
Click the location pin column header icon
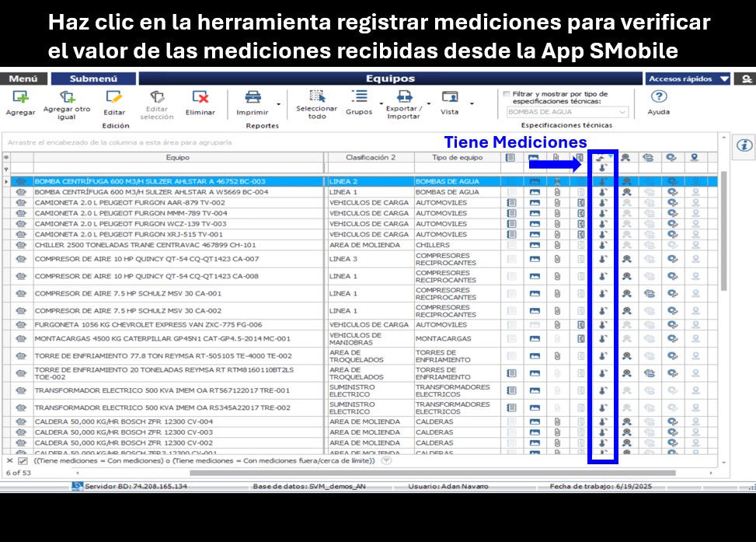[695, 157]
